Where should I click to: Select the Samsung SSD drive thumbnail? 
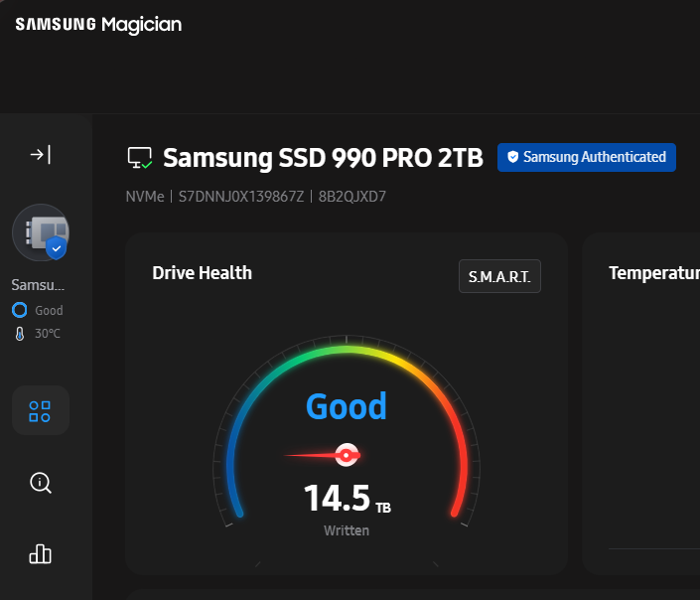41,232
